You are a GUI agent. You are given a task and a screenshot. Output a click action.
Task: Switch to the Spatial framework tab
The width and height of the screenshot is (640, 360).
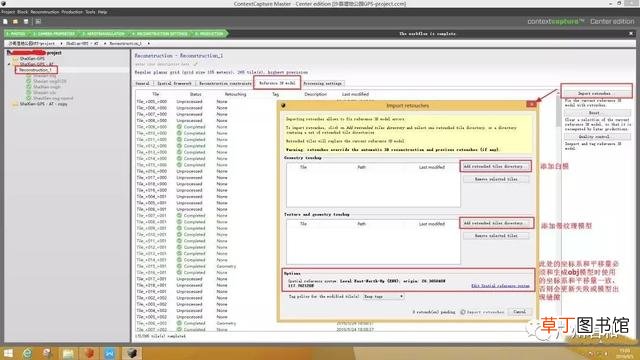(174, 83)
